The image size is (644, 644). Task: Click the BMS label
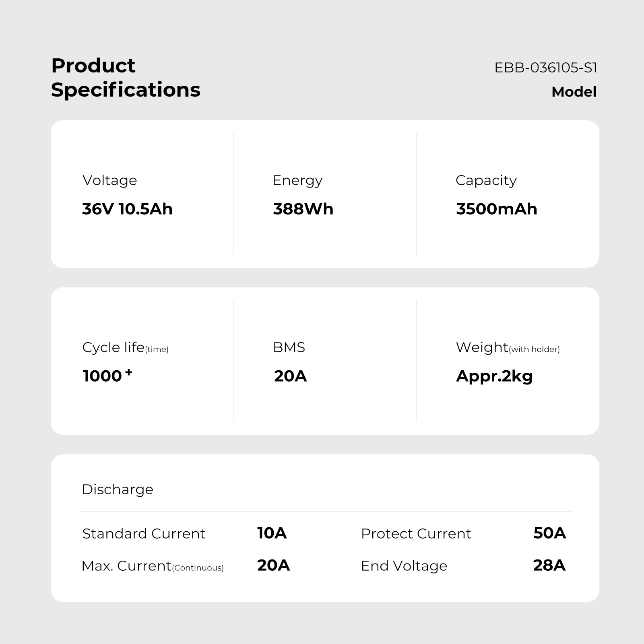coord(289,347)
